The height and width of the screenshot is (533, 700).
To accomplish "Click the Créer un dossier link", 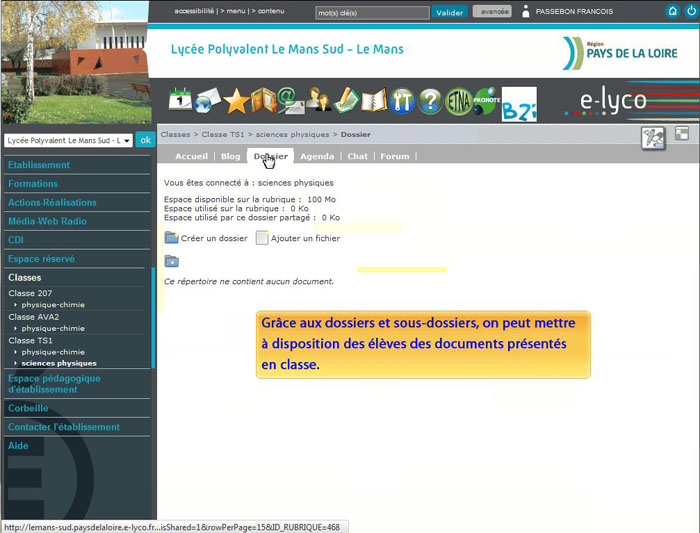I will click(x=214, y=238).
